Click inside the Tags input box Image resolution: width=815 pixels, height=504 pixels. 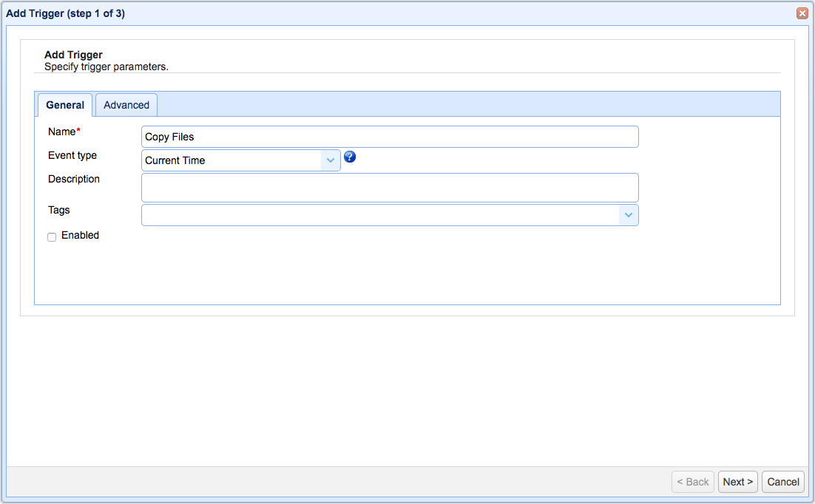[380, 215]
